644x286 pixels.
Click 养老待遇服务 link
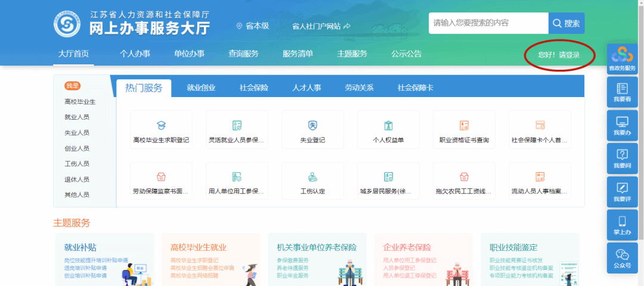[293, 268]
